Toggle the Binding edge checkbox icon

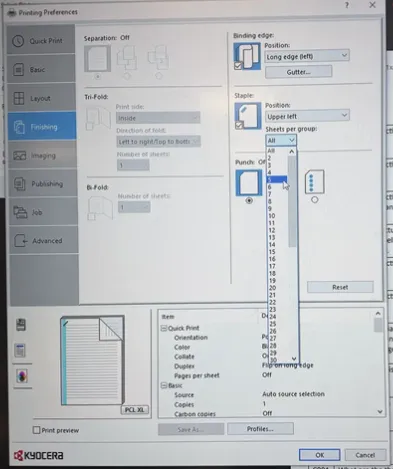click(x=238, y=66)
